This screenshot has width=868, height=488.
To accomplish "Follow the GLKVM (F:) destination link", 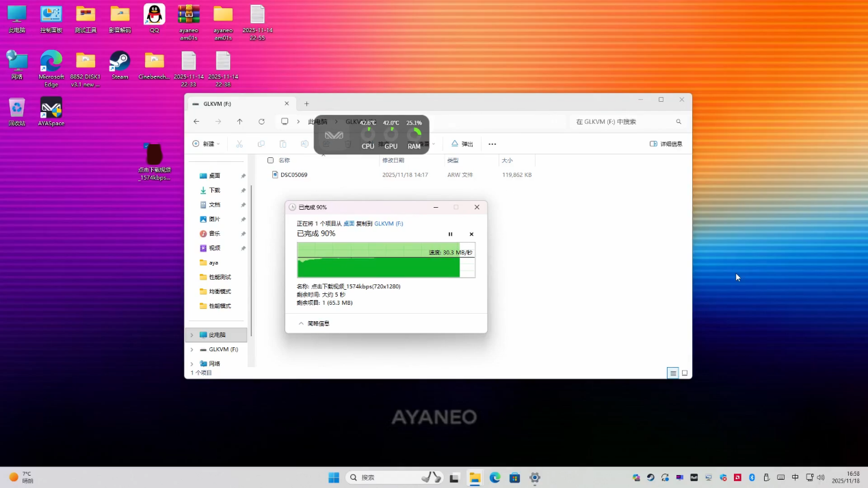I will tap(389, 223).
